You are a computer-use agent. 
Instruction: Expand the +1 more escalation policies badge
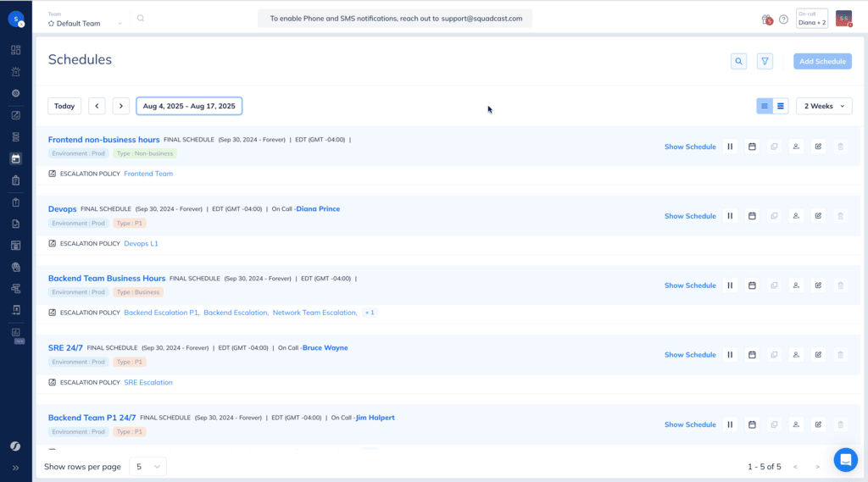pos(370,313)
